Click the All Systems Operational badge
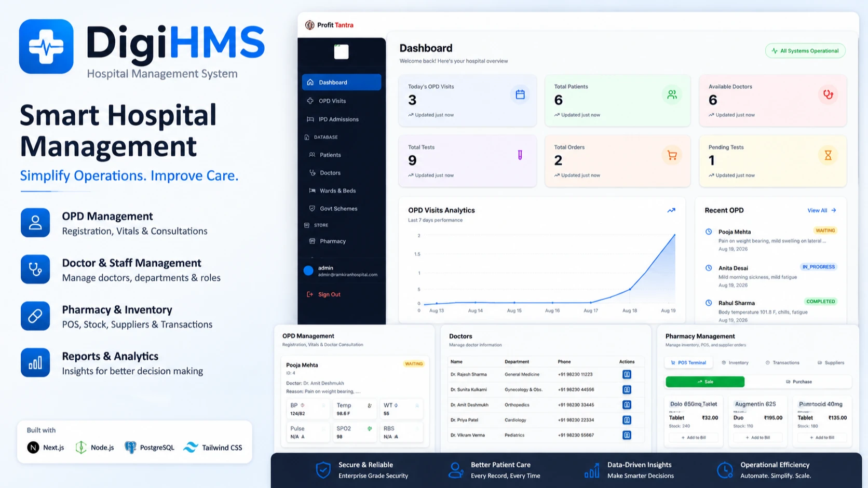 [x=805, y=51]
